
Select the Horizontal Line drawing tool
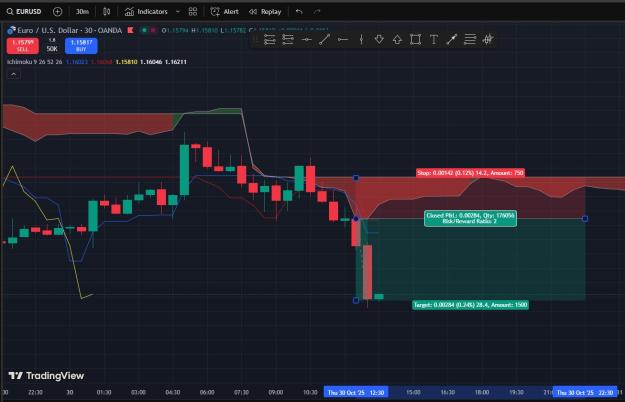pyautogui.click(x=306, y=39)
